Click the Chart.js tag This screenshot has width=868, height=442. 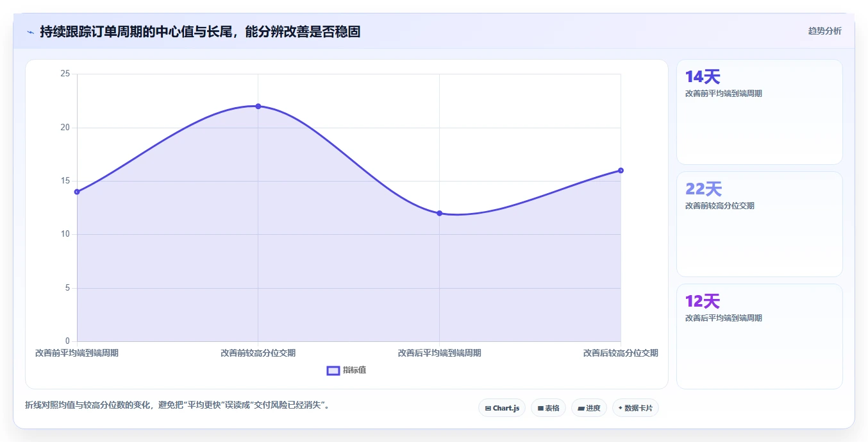pyautogui.click(x=502, y=408)
